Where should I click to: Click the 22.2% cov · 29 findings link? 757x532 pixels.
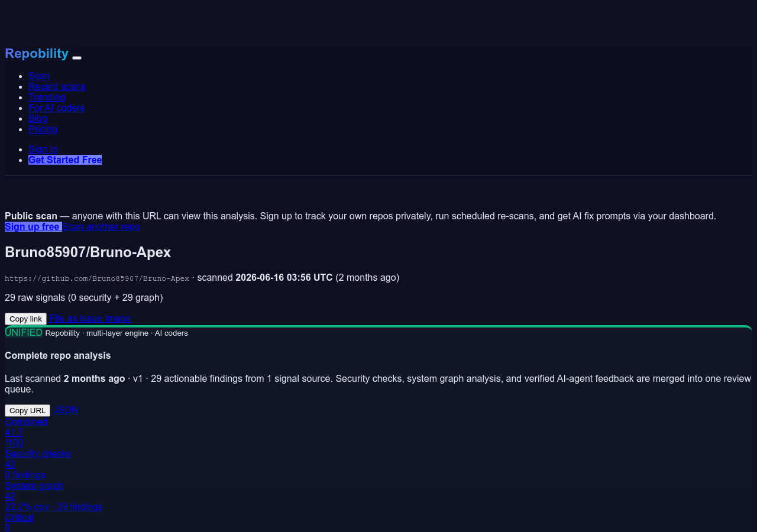pyautogui.click(x=54, y=507)
